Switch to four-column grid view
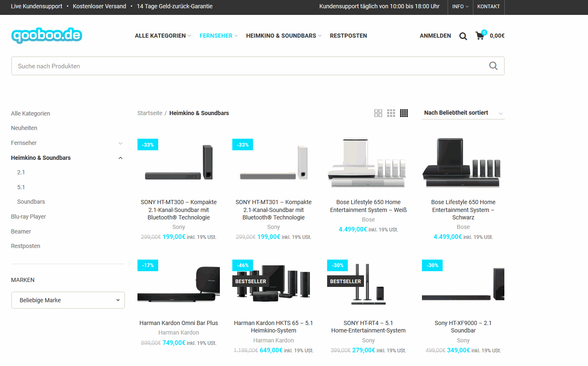 point(404,113)
